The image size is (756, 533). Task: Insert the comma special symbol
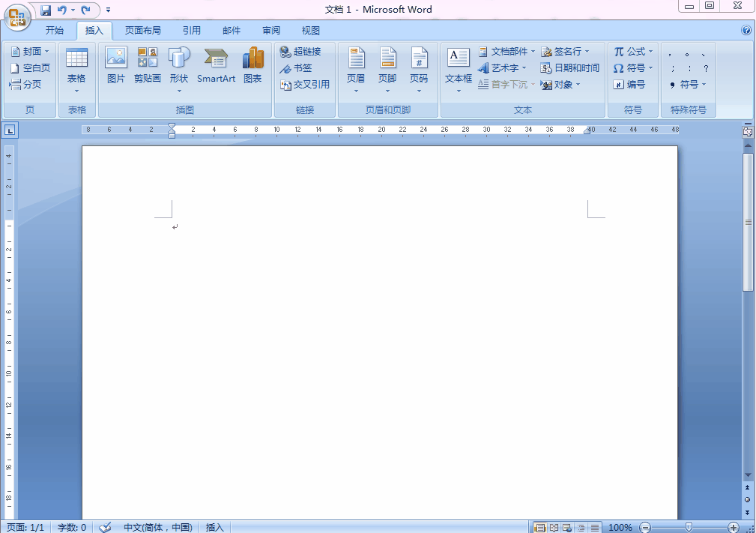coord(670,55)
